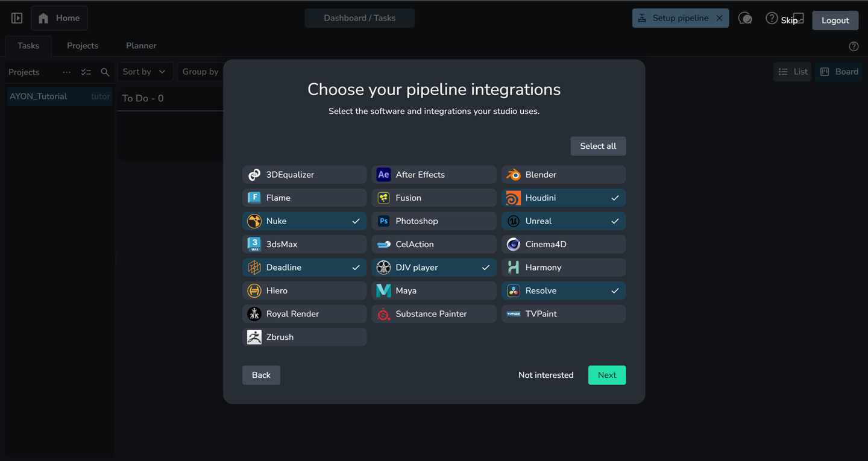Viewport: 868px width, 461px height.
Task: Click the Cinema4D logo icon
Action: pos(513,244)
